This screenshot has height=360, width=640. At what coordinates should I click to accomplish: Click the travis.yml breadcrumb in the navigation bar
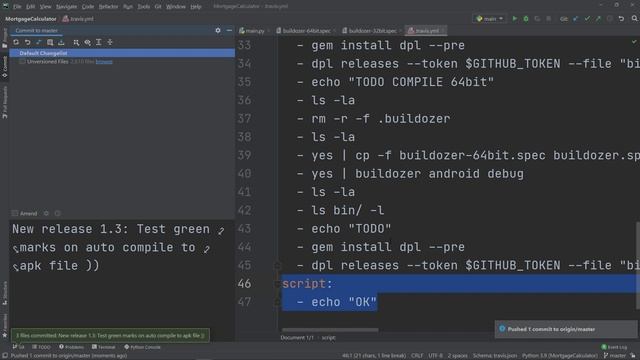(x=78, y=19)
